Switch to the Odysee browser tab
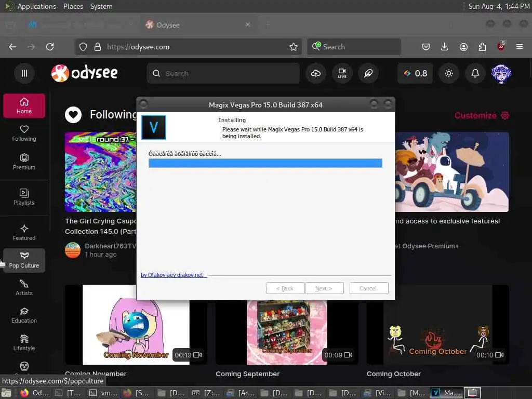The height and width of the screenshot is (399, 532). coord(198,25)
